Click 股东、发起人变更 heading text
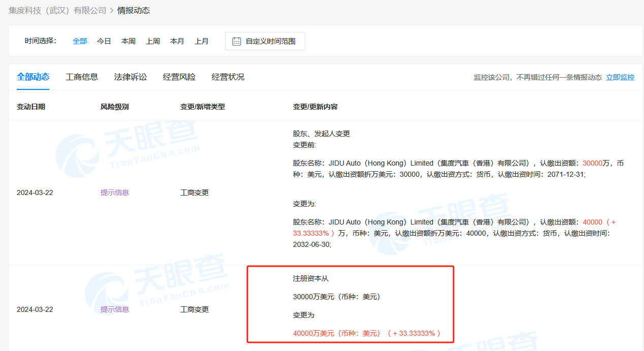Screen dimensions: 644x351 (x=321, y=134)
